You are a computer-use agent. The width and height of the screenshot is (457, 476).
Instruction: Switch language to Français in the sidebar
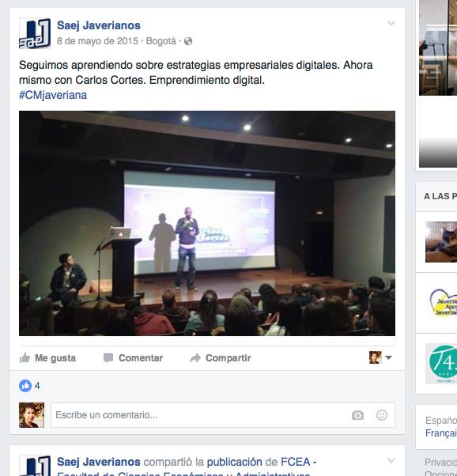point(441,433)
